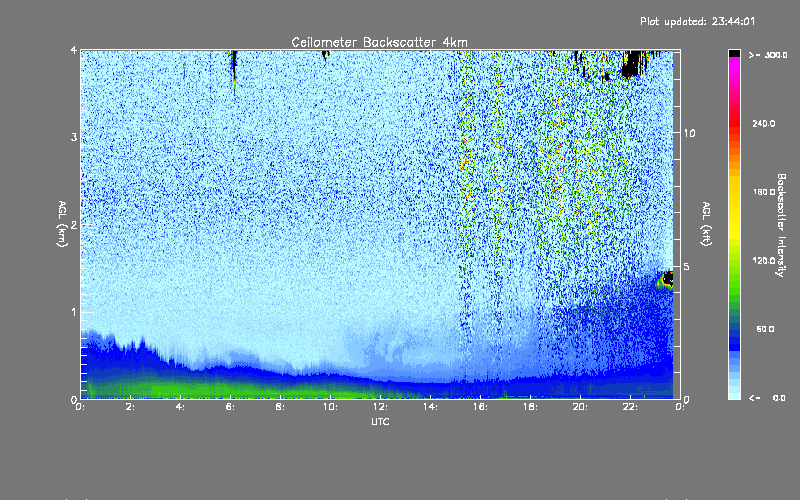
Task: Click the "Ceilometer Backscatter 4km" plot title
Action: 379,42
